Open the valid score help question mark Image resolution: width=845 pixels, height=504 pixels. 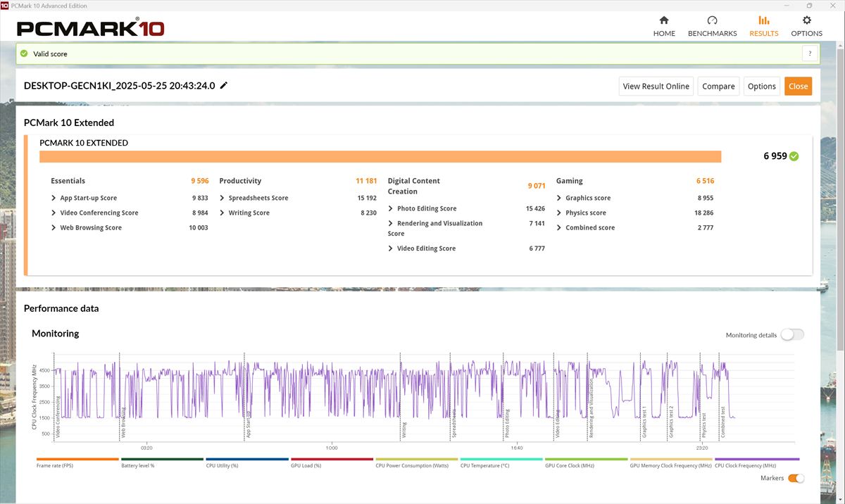coord(810,53)
